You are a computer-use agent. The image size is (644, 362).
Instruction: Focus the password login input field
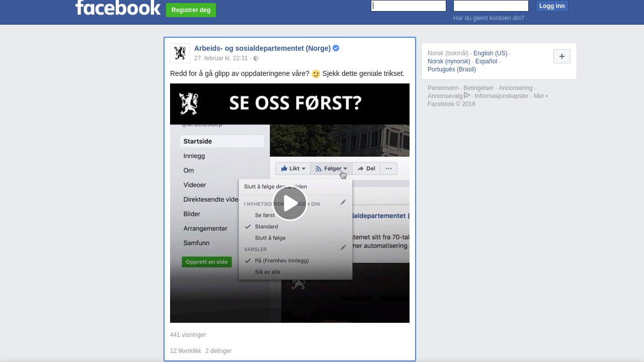pyautogui.click(x=491, y=6)
